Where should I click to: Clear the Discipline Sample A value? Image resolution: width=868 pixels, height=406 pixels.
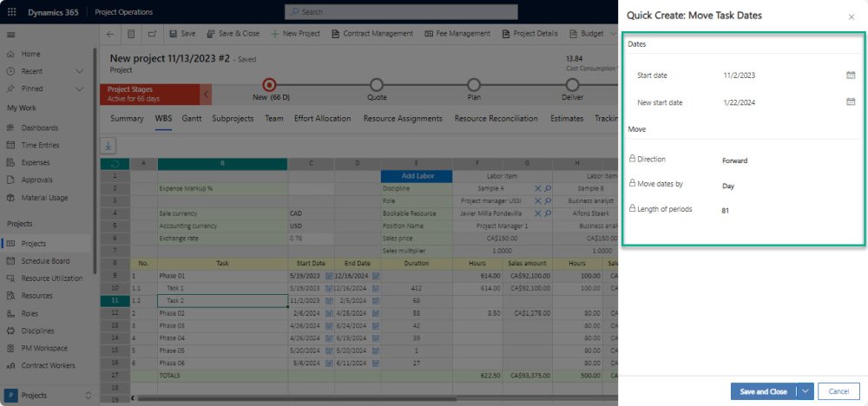point(537,188)
